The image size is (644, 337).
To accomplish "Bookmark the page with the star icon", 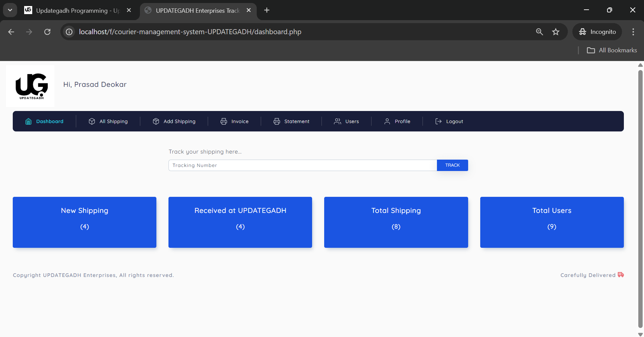I will coord(556,32).
